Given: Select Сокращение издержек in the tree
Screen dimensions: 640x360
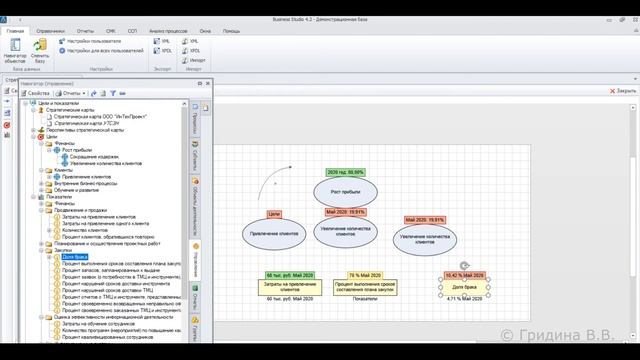Looking at the screenshot, I should coord(94,157).
